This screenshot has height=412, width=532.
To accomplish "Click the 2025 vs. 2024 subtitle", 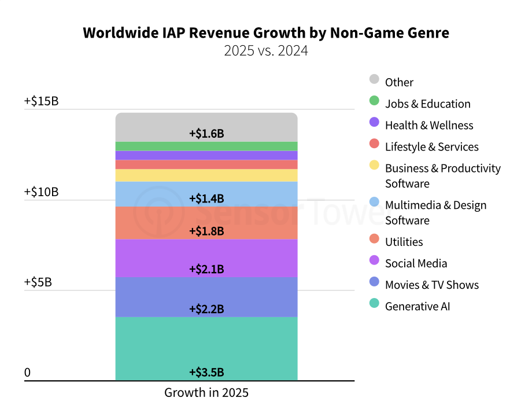I will tap(266, 50).
